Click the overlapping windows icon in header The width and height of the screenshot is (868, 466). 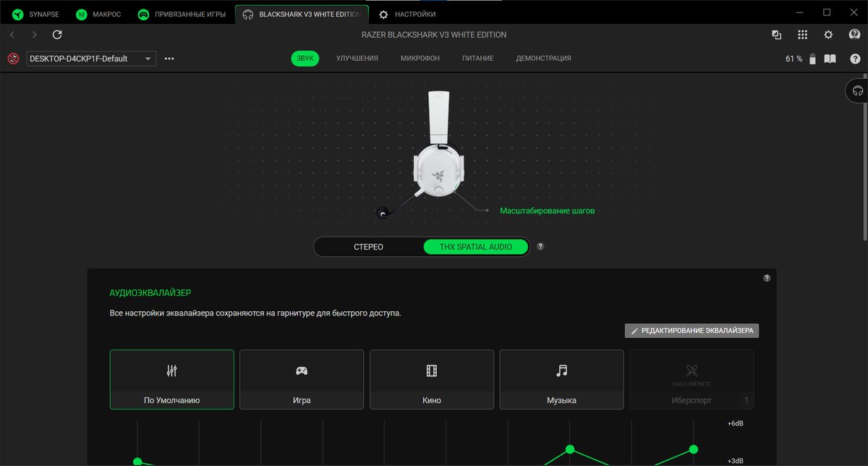(776, 35)
